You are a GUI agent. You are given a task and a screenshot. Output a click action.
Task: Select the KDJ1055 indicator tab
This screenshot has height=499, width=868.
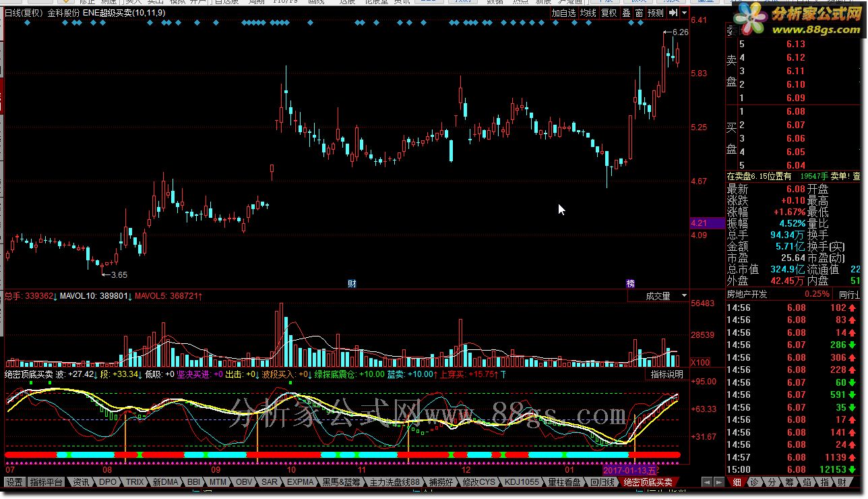pyautogui.click(x=522, y=482)
